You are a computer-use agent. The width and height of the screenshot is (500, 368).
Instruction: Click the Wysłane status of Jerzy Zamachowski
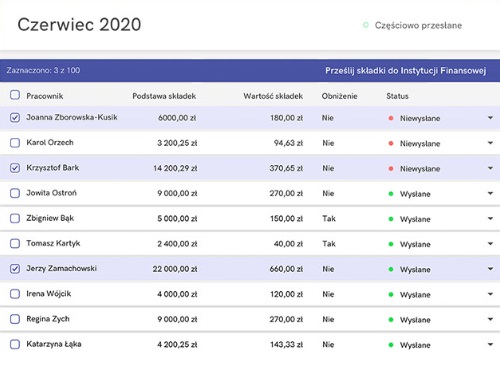[x=415, y=270]
